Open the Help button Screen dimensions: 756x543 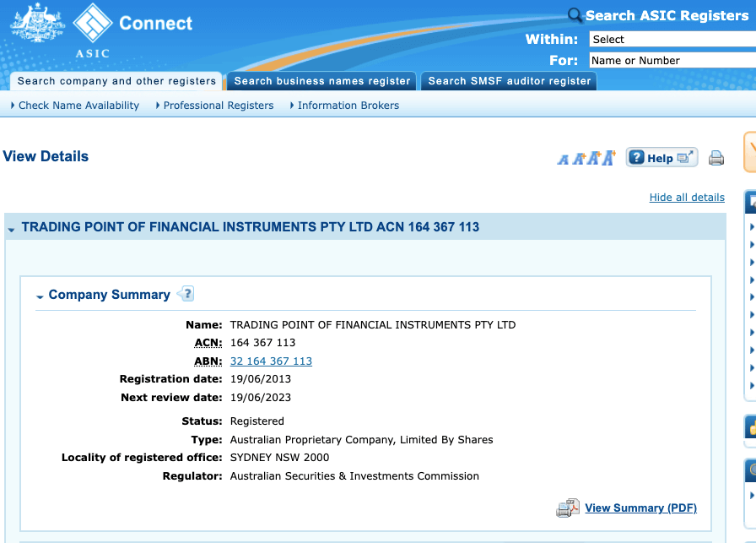coord(661,157)
